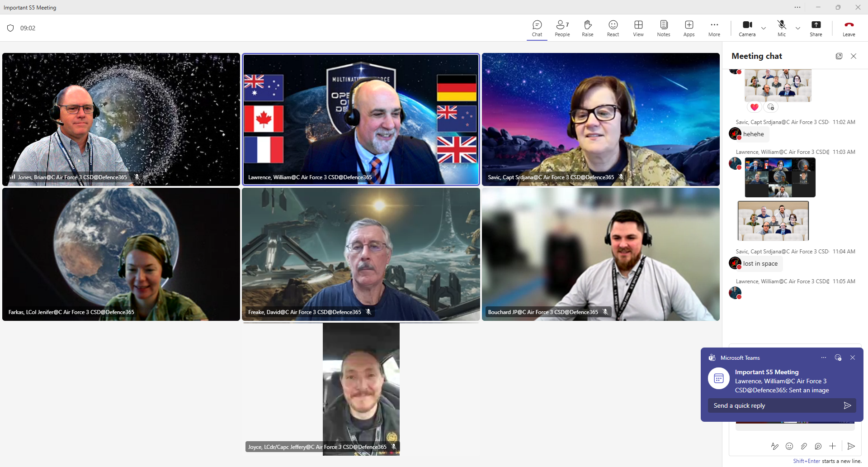Select Freake, David video tile
The height and width of the screenshot is (467, 868).
click(361, 254)
